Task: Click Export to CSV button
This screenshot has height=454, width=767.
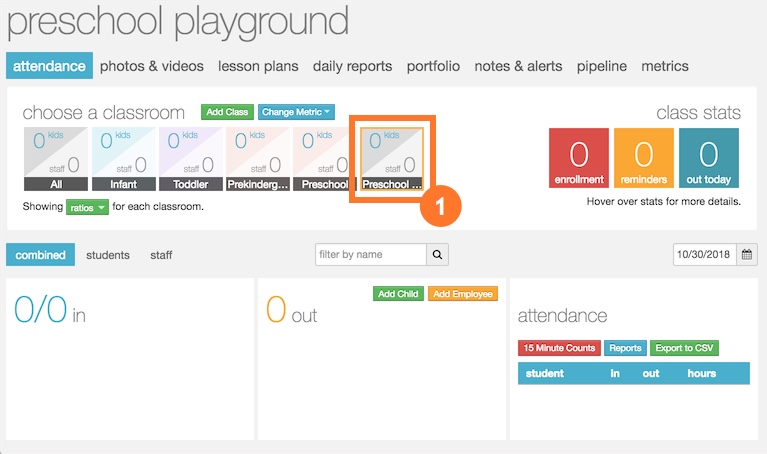Action: [x=685, y=348]
